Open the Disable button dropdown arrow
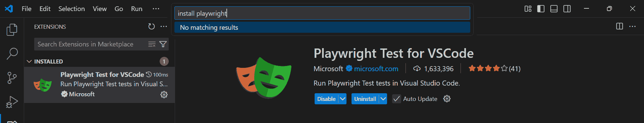Screen dimensions: 644x123 click(342, 99)
